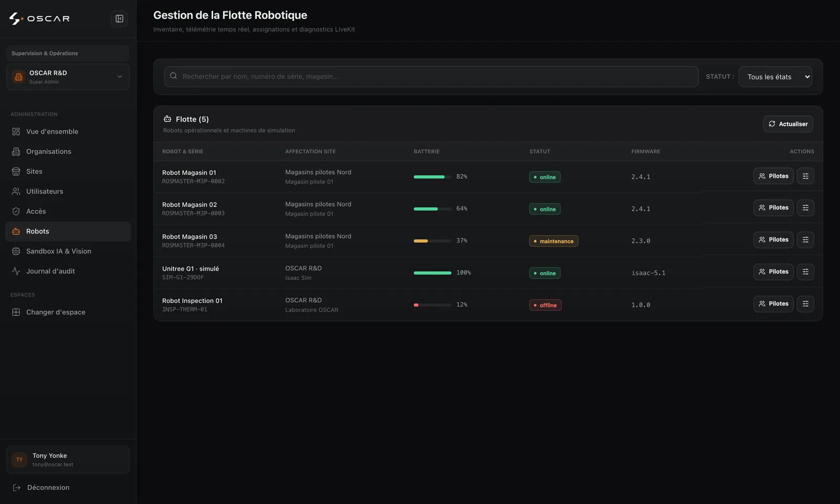
Task: Open settings icon for Robot Magasin 01
Action: tap(805, 176)
